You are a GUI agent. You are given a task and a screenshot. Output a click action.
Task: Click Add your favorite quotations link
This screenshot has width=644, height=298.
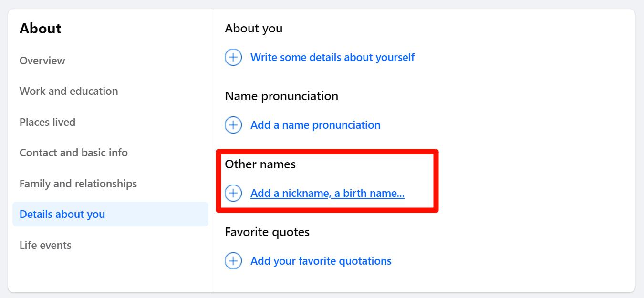coord(321,261)
